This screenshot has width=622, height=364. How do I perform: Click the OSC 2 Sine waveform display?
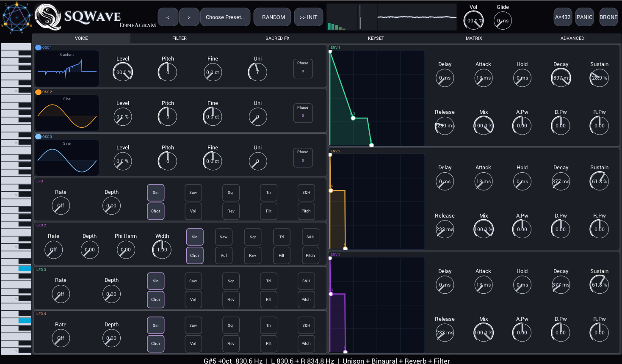pos(66,113)
